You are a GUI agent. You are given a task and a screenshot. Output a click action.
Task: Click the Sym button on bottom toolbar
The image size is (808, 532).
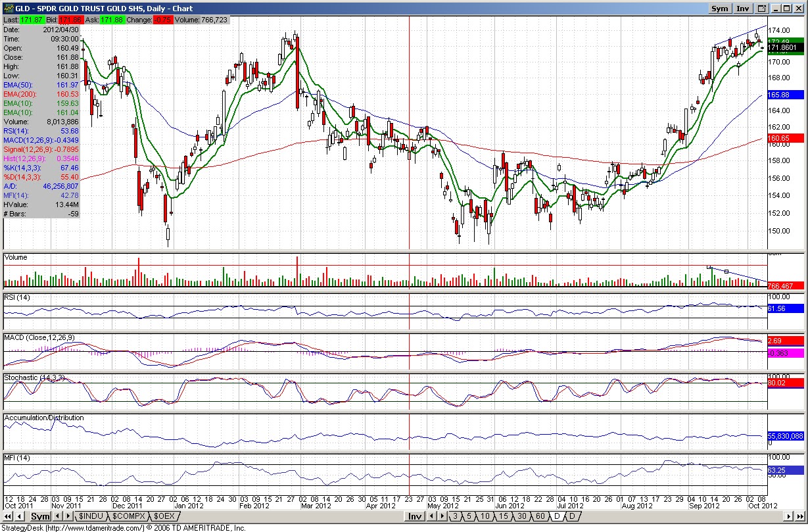tap(41, 516)
